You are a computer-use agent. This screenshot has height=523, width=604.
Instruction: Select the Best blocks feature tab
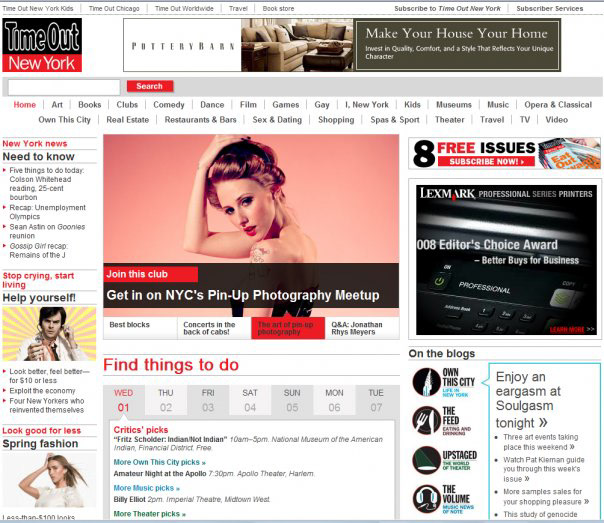tap(140, 328)
